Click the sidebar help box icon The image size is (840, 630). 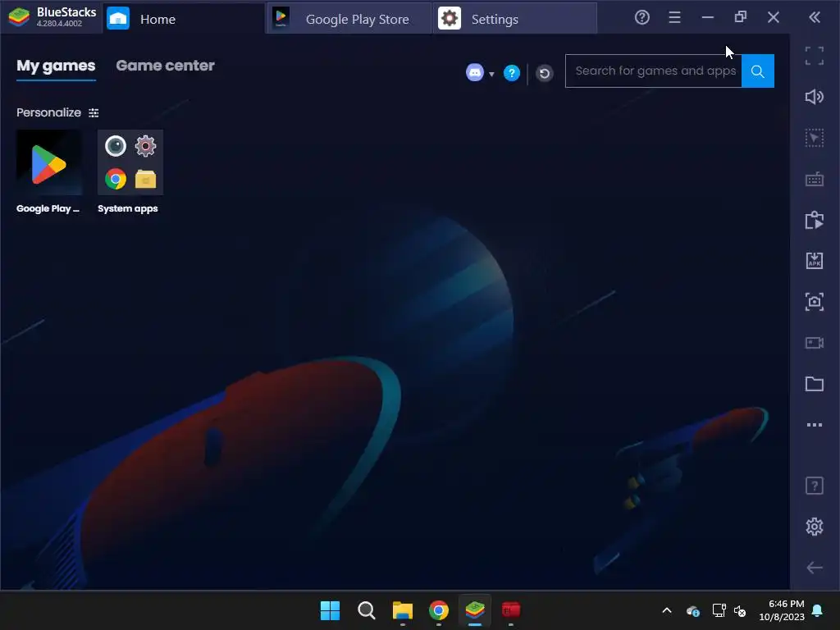[x=815, y=486]
